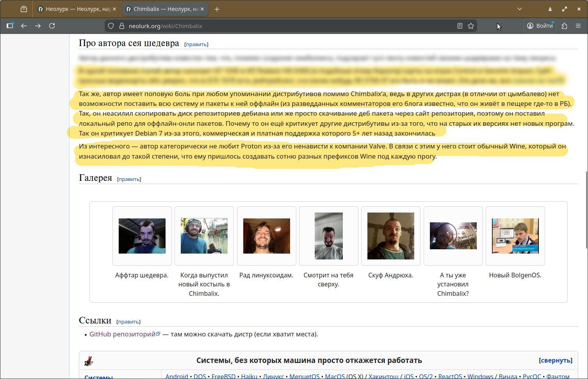The image size is (588, 379).
Task: Collapse the systems navbox with свернуть
Action: (555, 360)
